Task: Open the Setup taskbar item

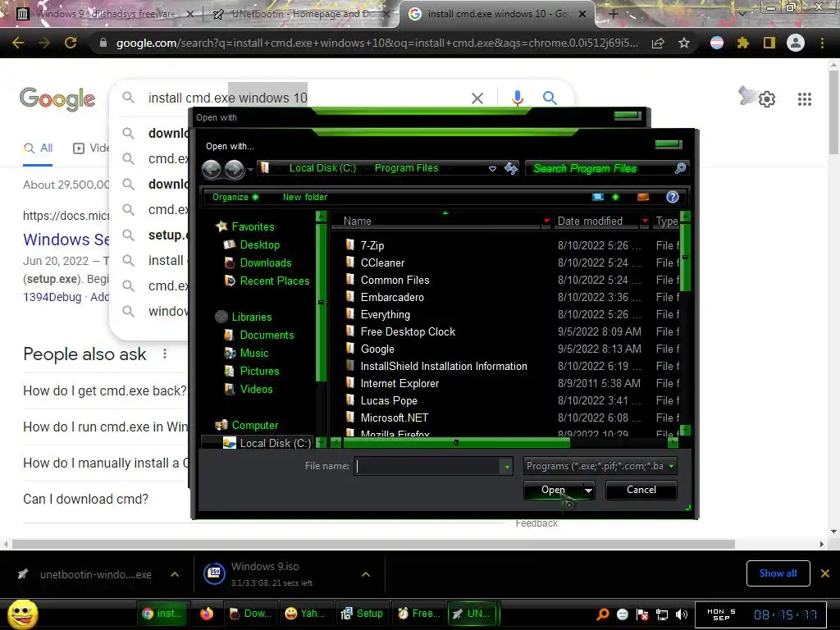Action: (x=363, y=614)
